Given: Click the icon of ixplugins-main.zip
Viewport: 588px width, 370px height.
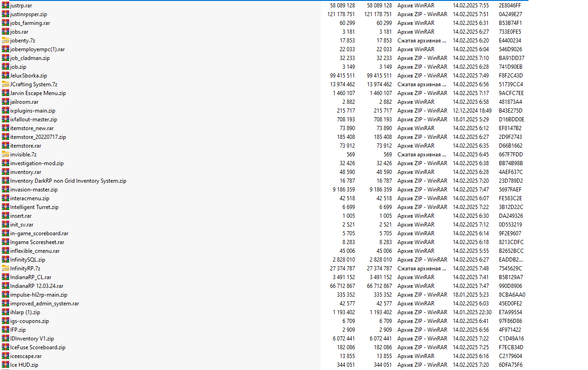Looking at the screenshot, I should [x=6, y=111].
